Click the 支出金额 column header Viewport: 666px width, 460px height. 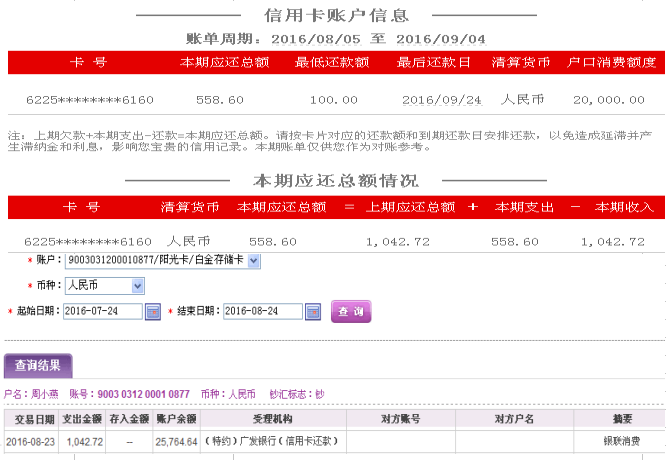pos(84,419)
